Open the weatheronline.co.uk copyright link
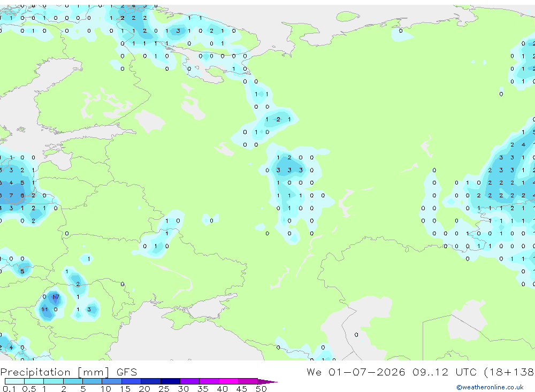 (x=490, y=387)
